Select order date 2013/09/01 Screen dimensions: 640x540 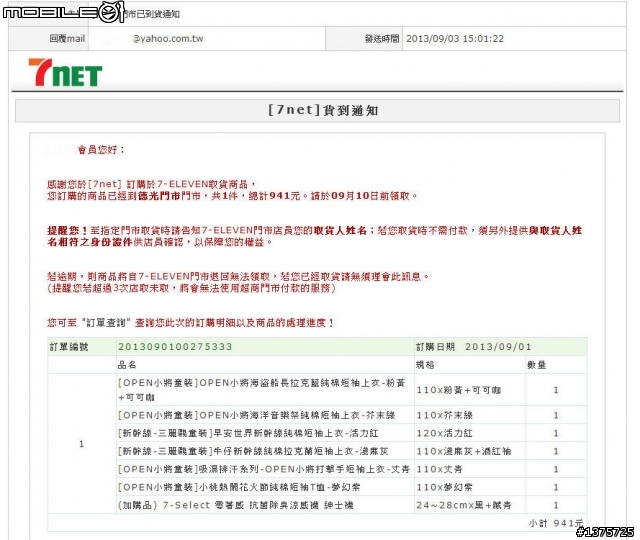coord(498,347)
